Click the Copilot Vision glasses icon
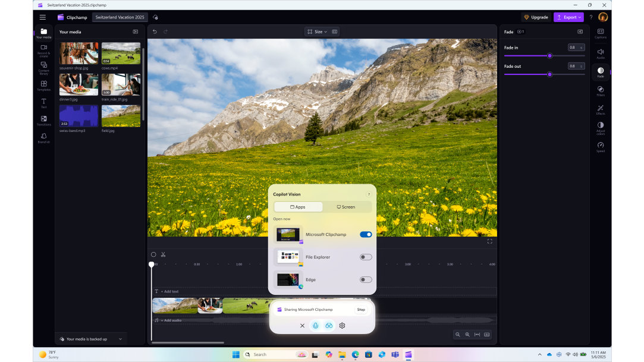Viewport: 644px width, 362px height. click(x=329, y=326)
